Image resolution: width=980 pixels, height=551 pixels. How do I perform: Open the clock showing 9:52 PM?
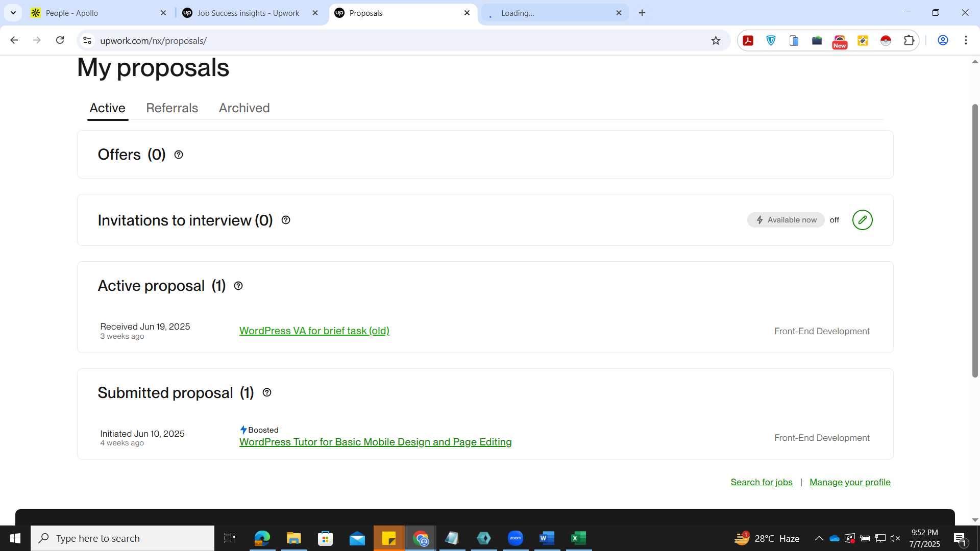tap(924, 538)
